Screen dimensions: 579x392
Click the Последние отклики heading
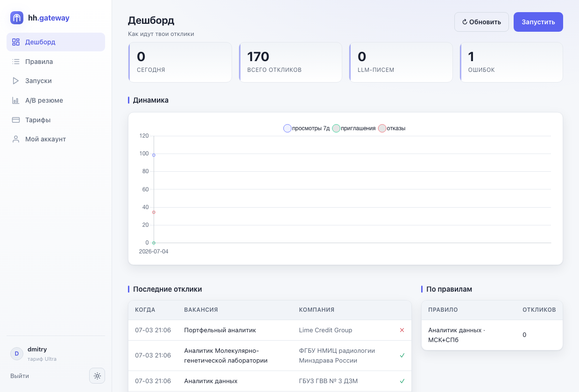point(168,289)
